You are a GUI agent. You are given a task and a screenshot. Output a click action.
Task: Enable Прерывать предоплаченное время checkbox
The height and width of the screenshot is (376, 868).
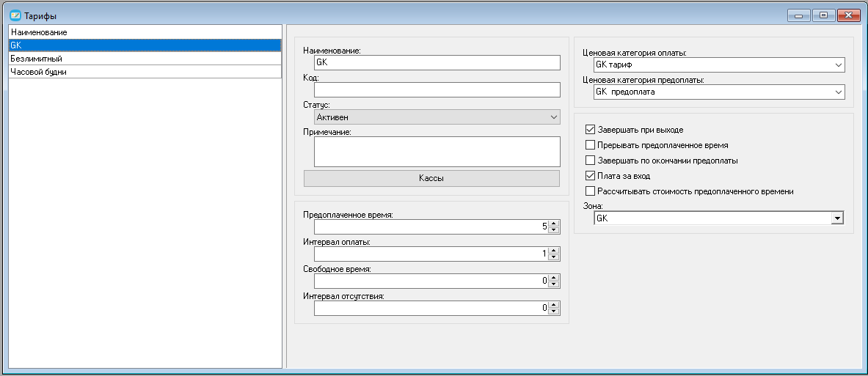(590, 145)
